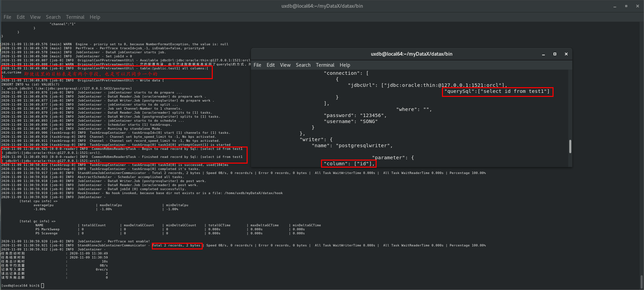Click the 'Finished read record by Sql' log line
The image size is (644, 290).
pos(122,157)
